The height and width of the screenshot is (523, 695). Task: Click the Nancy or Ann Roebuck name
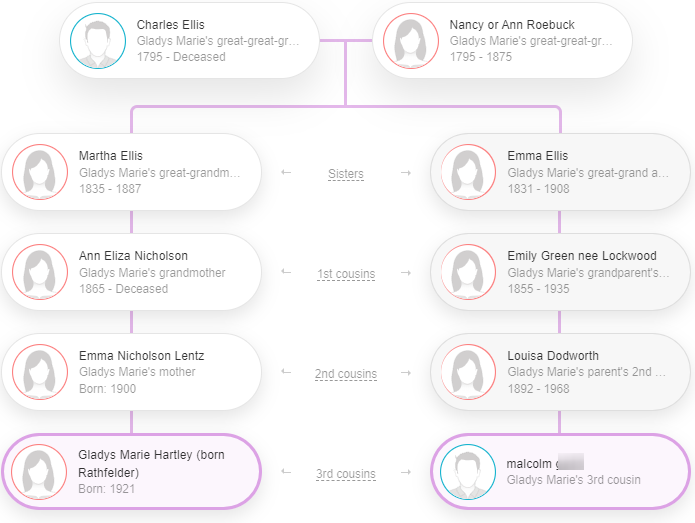pos(512,25)
